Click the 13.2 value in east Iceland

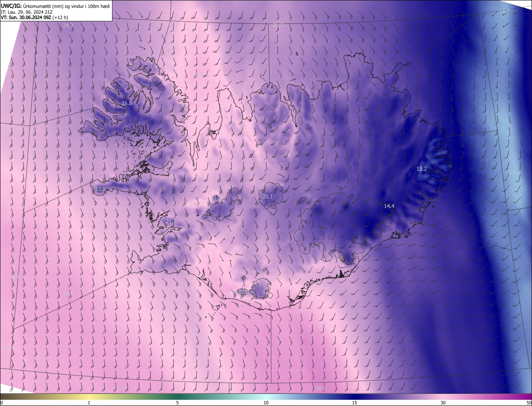click(x=421, y=169)
